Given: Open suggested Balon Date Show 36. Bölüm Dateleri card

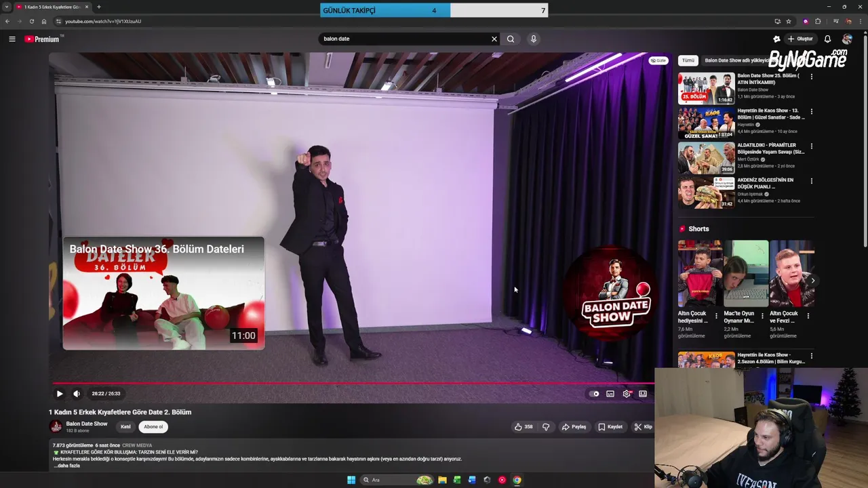Looking at the screenshot, I should click(163, 293).
